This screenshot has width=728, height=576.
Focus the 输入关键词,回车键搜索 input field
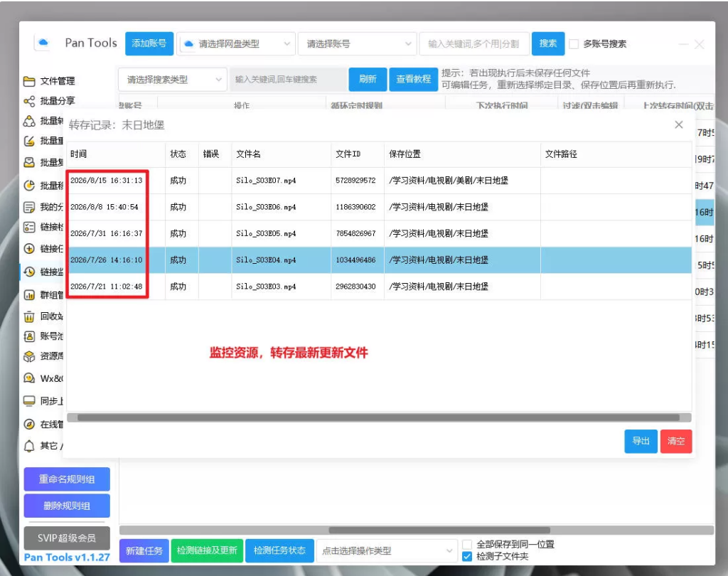pos(289,80)
